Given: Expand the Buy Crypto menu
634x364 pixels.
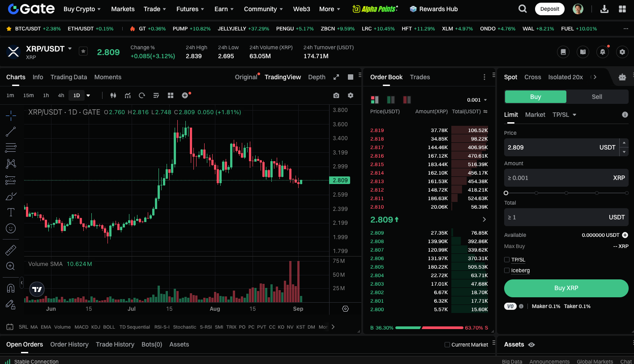Looking at the screenshot, I should [x=82, y=9].
